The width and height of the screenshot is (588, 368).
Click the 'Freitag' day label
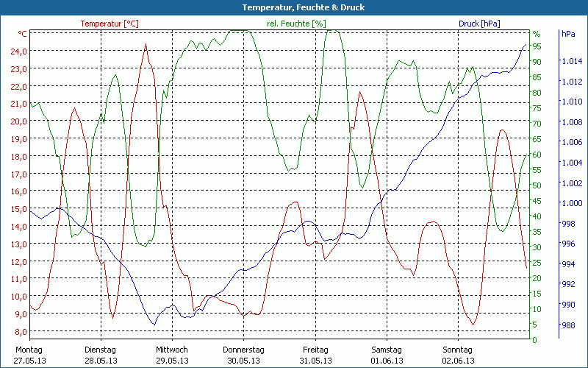[x=315, y=350]
